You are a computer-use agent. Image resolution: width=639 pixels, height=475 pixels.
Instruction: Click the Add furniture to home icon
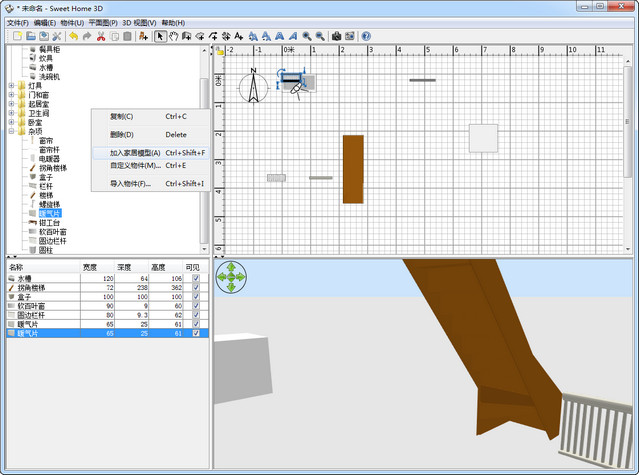[x=143, y=36]
